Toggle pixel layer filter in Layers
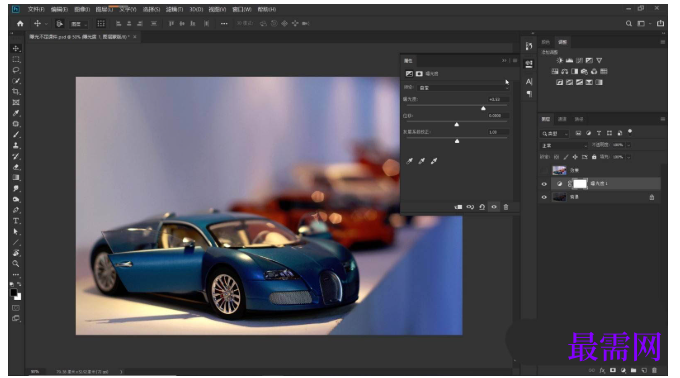 coord(578,133)
